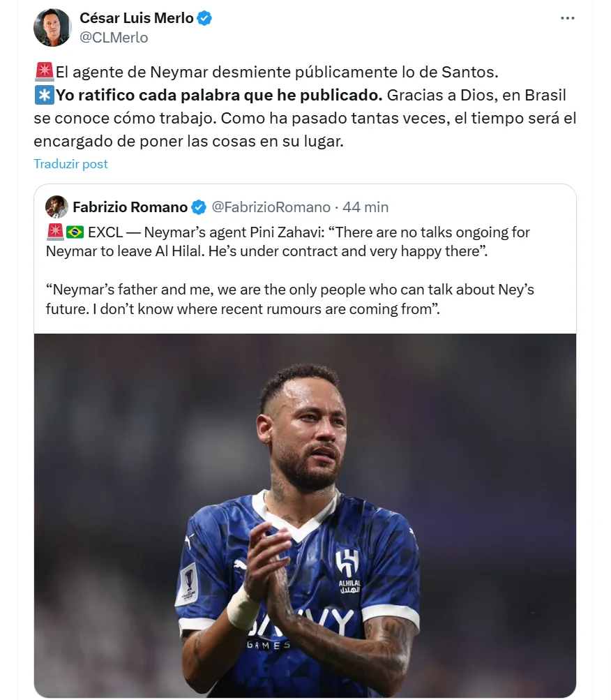
Task: Click verified badge beside César Luis Merlo
Action: click(x=204, y=19)
